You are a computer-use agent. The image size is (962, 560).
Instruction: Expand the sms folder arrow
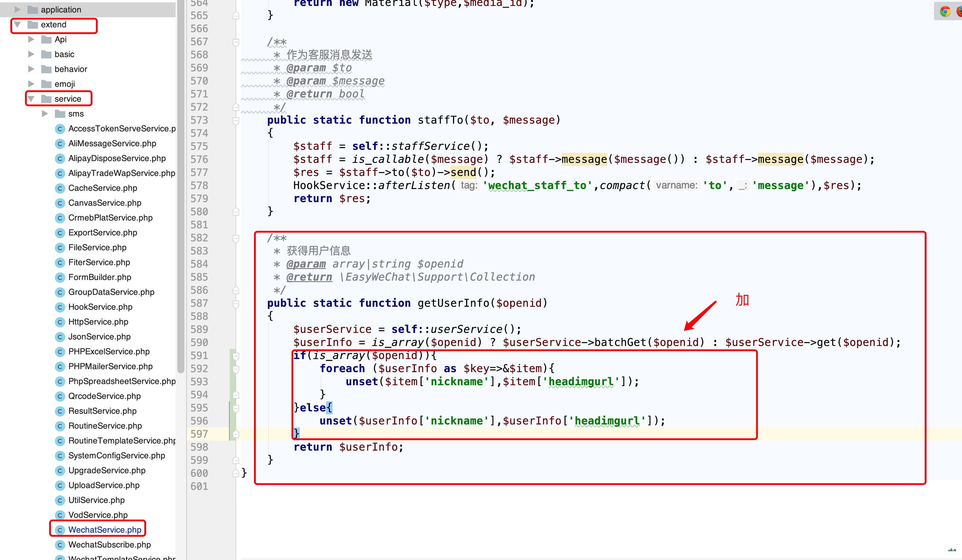[45, 113]
